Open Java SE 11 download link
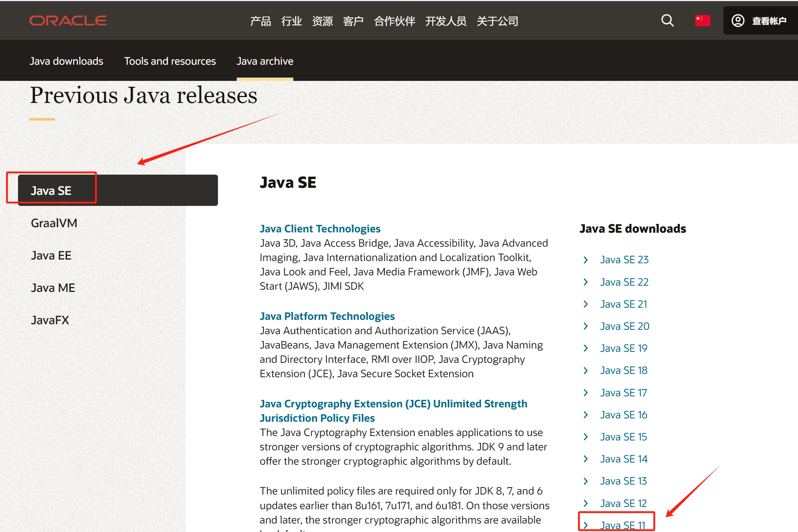The width and height of the screenshot is (798, 532). point(623,525)
